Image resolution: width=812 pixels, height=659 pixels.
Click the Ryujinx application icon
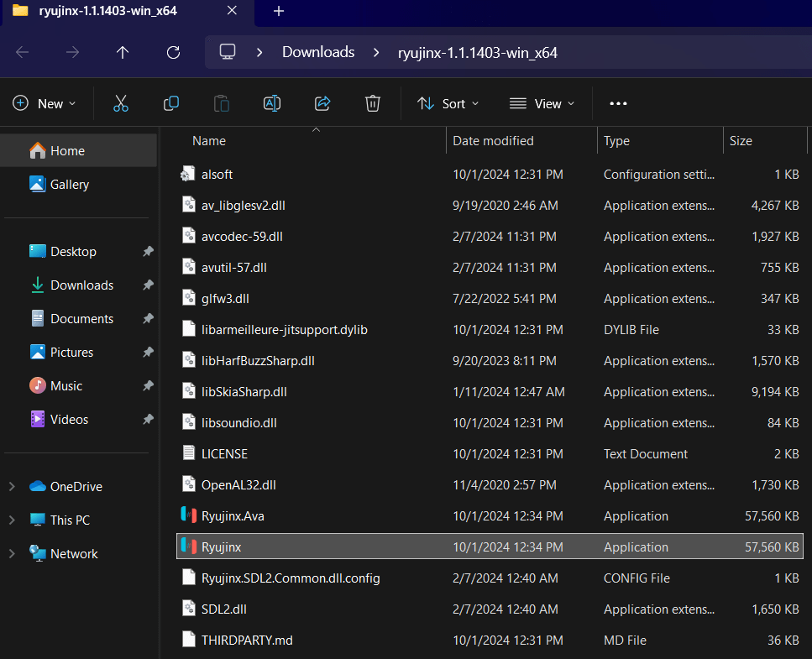[x=188, y=547]
